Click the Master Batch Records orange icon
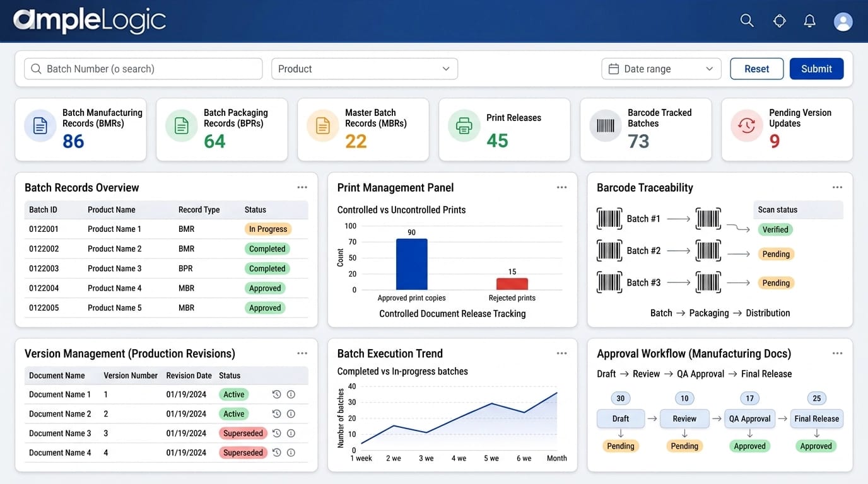The height and width of the screenshot is (484, 868). [x=323, y=125]
